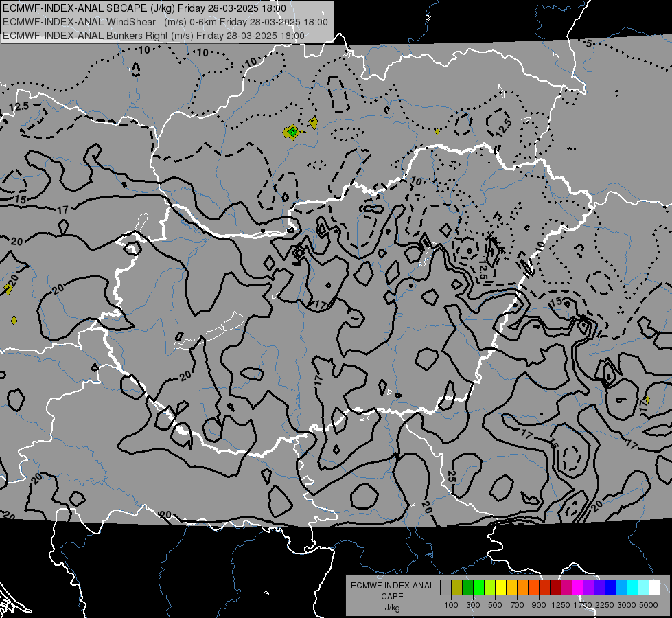Click the green CAPE patch on map

(292, 133)
